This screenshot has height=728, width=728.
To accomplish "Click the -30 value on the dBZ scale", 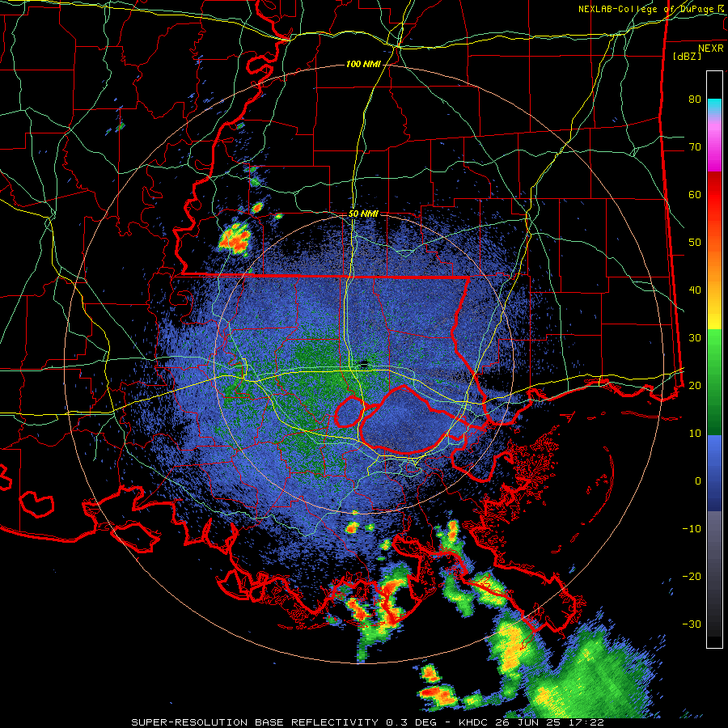I will tap(692, 624).
